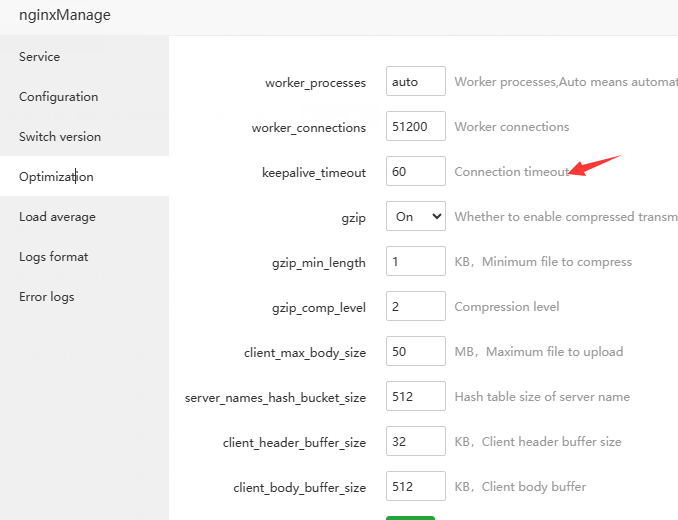This screenshot has width=678, height=520.
Task: Select the gzip_min_length input field
Action: pyautogui.click(x=416, y=262)
